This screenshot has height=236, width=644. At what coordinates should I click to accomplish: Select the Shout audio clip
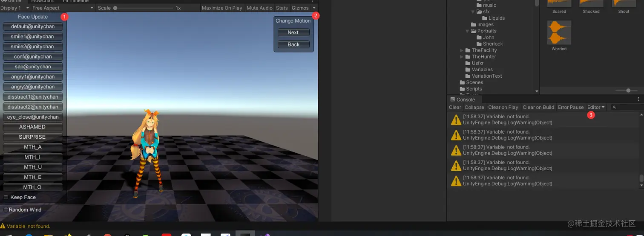click(624, 7)
